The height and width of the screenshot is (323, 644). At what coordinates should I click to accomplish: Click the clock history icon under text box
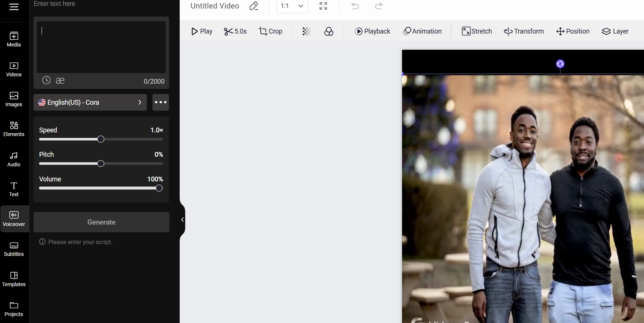(x=46, y=80)
